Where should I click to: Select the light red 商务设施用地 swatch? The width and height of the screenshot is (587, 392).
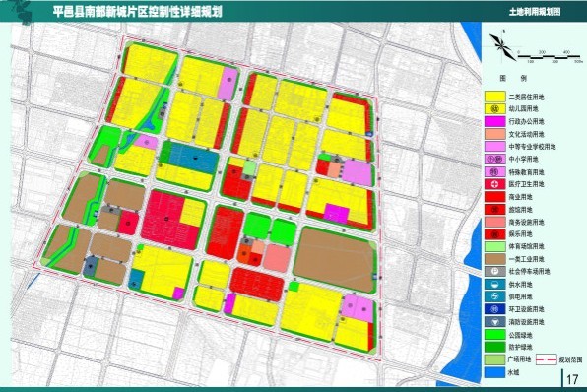coord(494,222)
